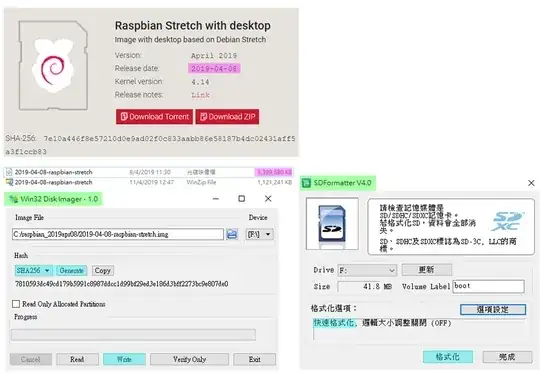Click the Raspbian Stretch with desktop heading
The image size is (540, 374).
coord(193,25)
